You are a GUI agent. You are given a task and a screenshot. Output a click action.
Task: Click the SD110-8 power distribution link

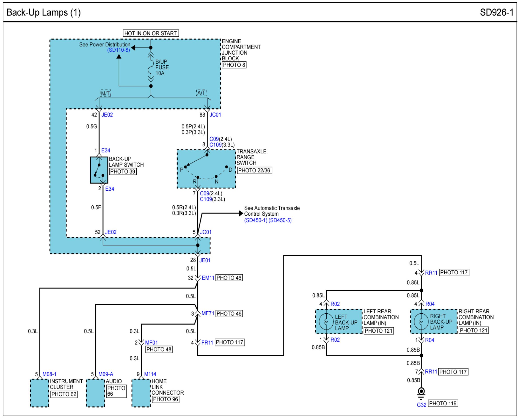(x=119, y=50)
